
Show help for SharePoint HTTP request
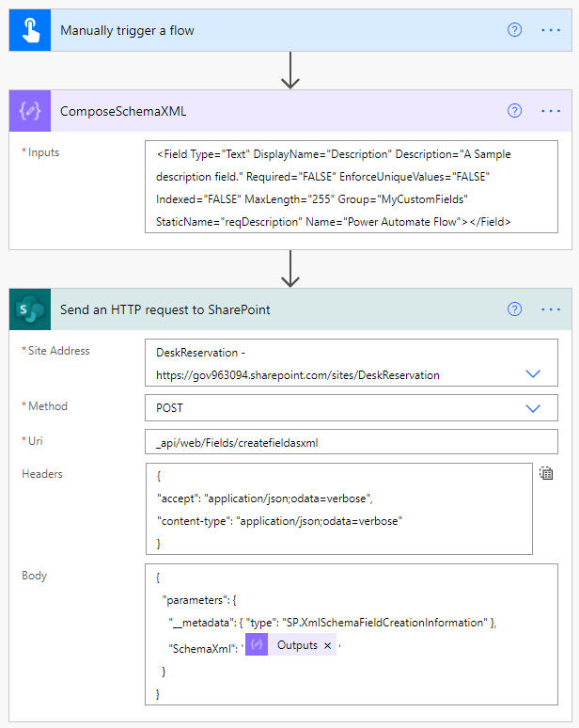coord(514,309)
